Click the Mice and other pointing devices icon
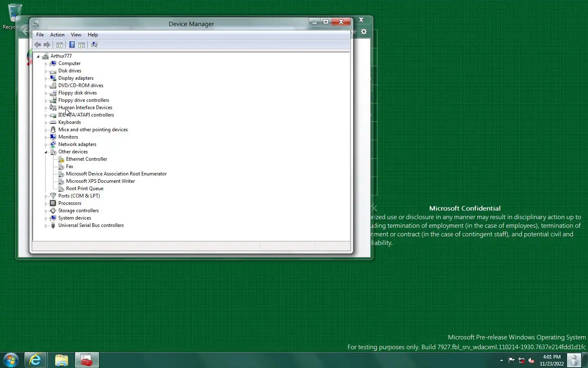The height and width of the screenshot is (368, 588). [x=53, y=130]
